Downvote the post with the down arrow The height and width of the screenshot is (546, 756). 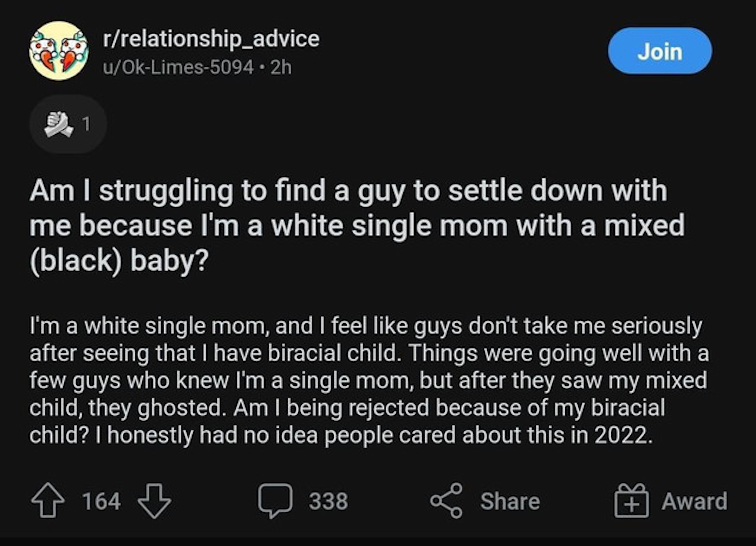tap(154, 501)
